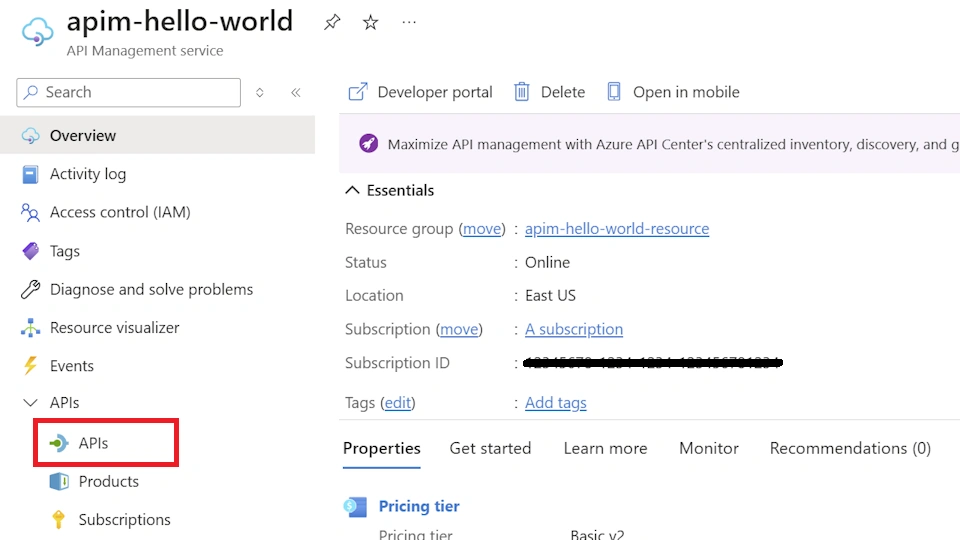Select the East US location value
Viewport: 960px width, 540px height.
550,295
